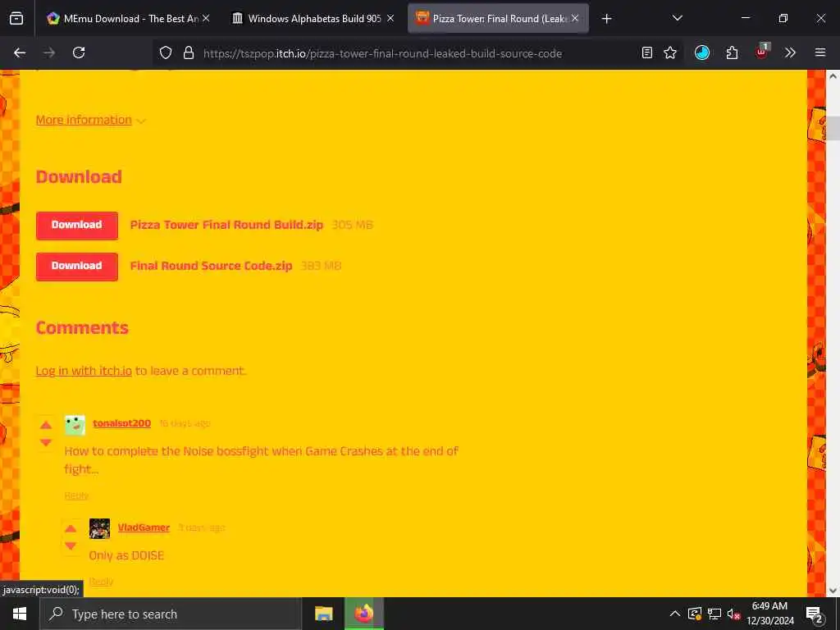Bookmark this page with star icon
840x630 pixels.
pyautogui.click(x=670, y=52)
